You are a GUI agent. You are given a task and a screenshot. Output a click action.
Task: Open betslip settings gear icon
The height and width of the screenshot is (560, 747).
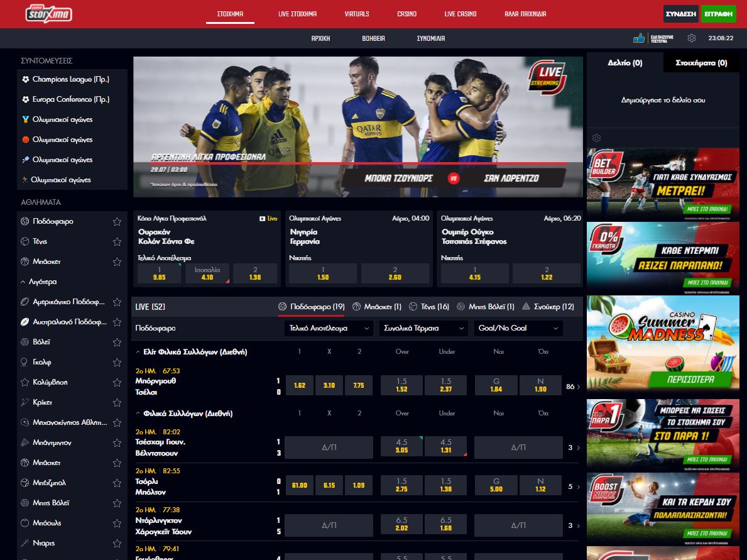597,138
